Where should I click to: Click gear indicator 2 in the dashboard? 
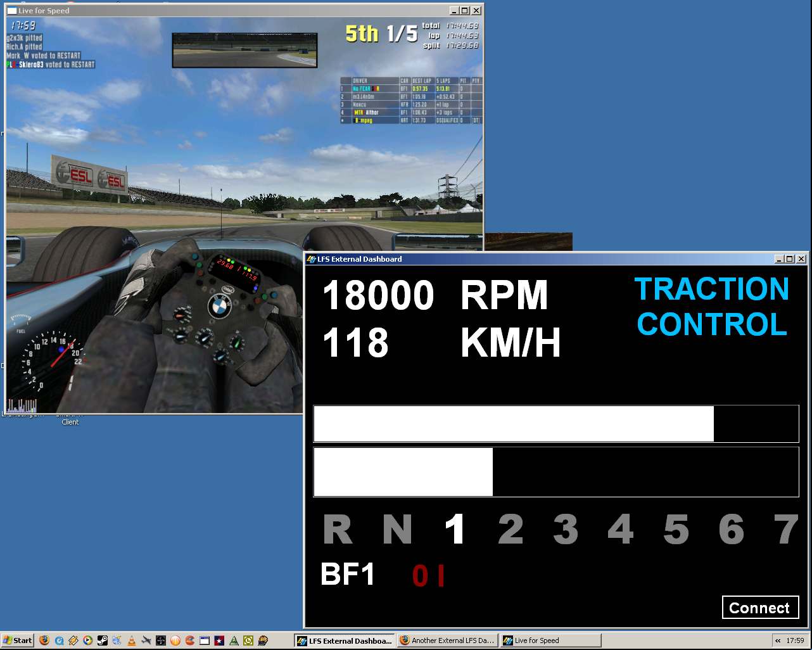[x=511, y=530]
